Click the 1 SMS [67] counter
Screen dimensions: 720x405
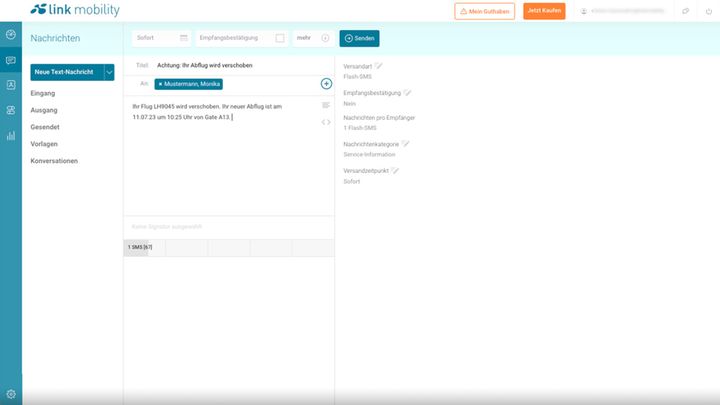click(x=140, y=248)
